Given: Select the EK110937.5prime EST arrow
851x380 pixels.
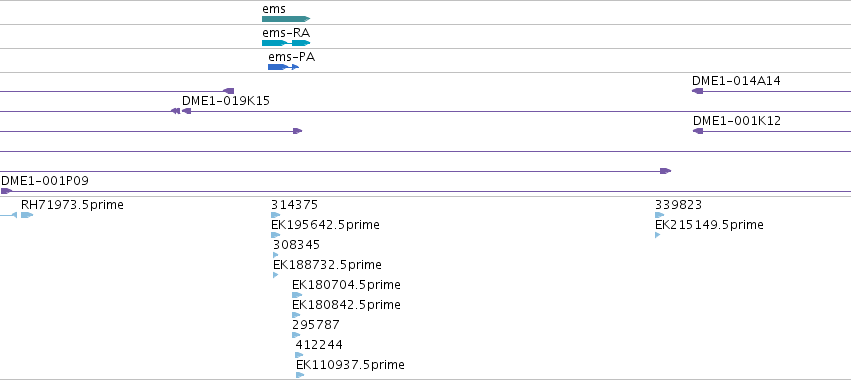Looking at the screenshot, I should coord(300,375).
